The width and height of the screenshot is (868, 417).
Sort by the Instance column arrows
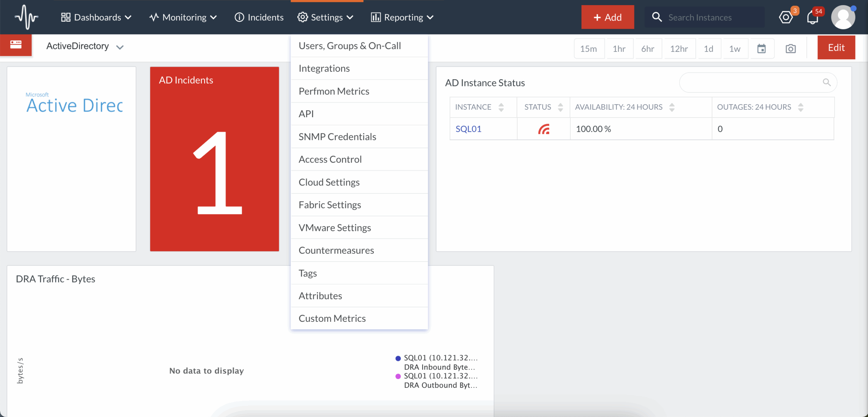pyautogui.click(x=501, y=107)
